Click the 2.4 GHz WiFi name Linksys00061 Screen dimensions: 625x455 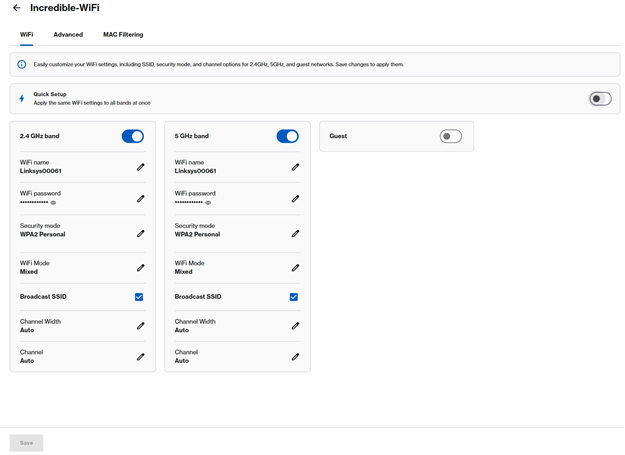click(41, 171)
